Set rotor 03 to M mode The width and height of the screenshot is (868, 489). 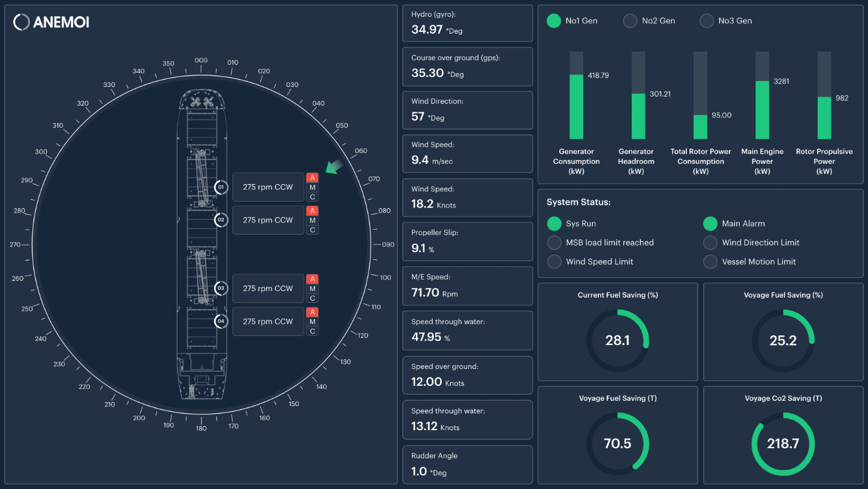(312, 289)
